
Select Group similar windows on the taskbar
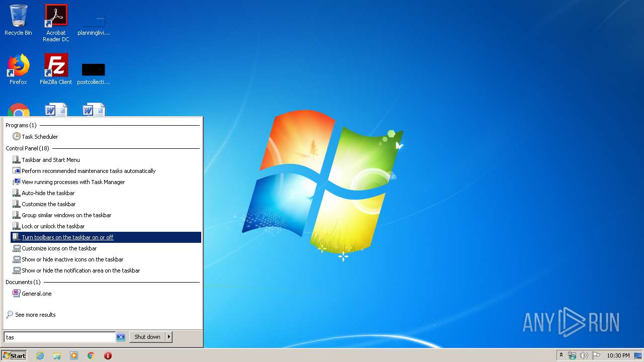coord(106,215)
